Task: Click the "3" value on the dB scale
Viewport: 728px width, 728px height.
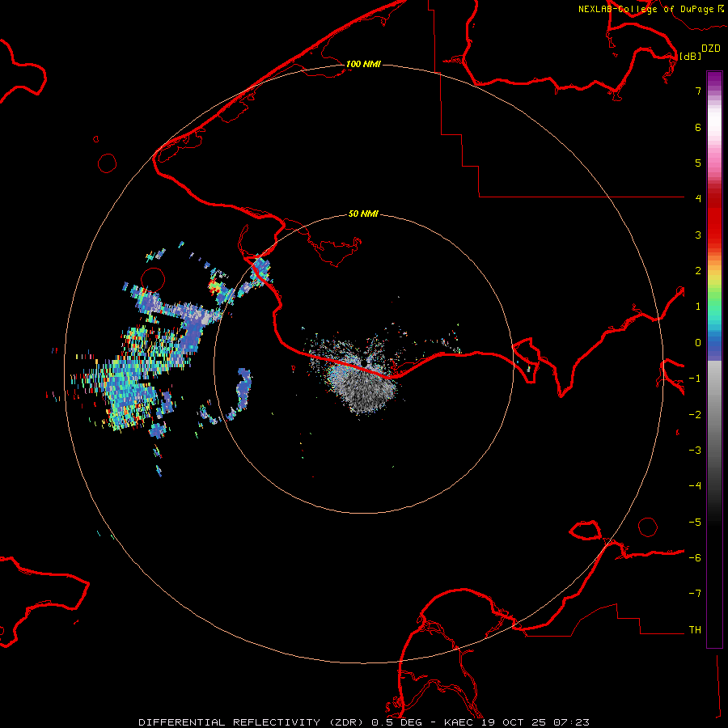Action: pyautogui.click(x=698, y=235)
